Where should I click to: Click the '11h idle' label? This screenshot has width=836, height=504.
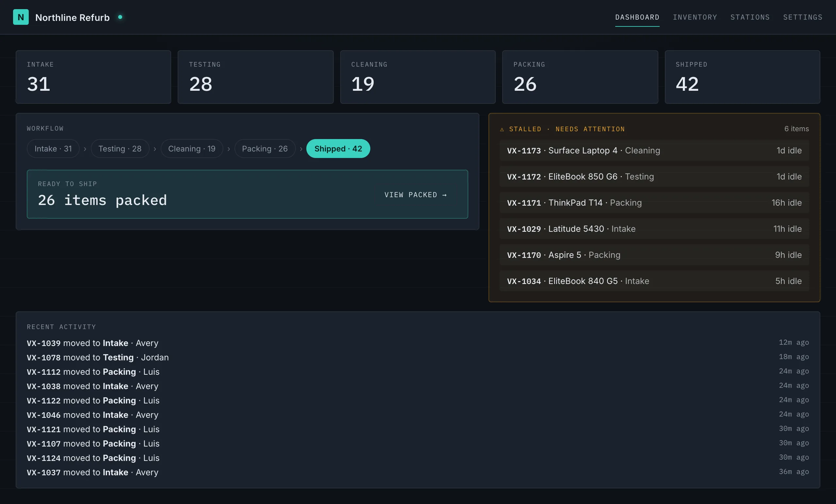787,228
